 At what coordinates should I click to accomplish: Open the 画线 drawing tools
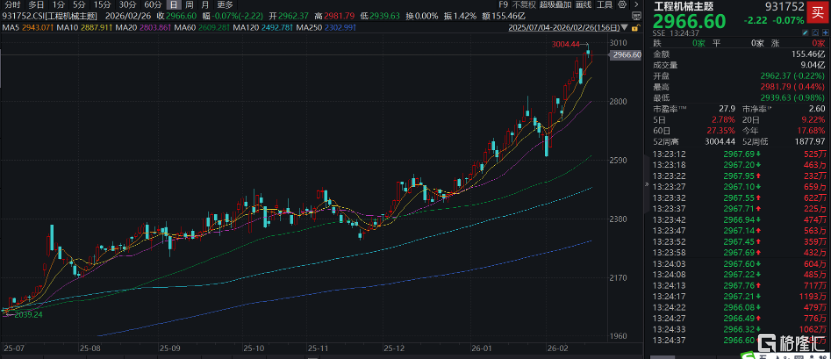pyautogui.click(x=584, y=4)
